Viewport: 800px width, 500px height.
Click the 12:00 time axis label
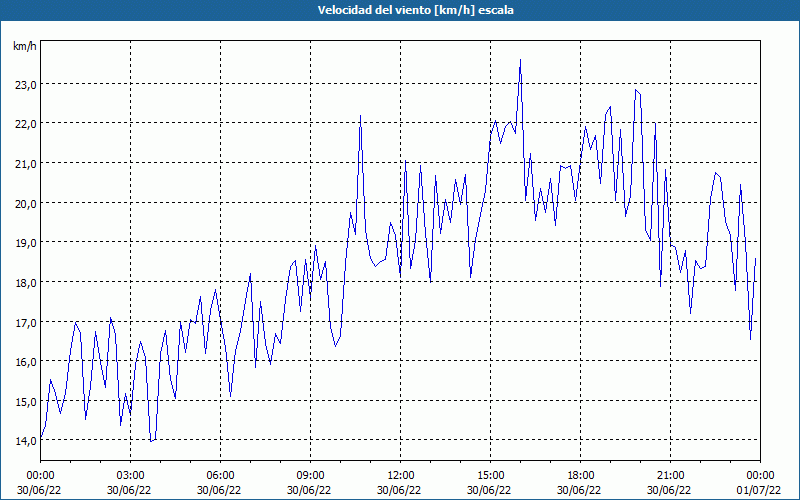click(401, 476)
